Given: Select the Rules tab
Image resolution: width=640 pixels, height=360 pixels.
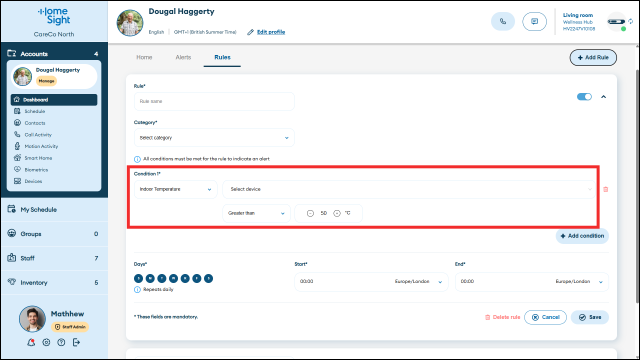Looking at the screenshot, I should (222, 58).
